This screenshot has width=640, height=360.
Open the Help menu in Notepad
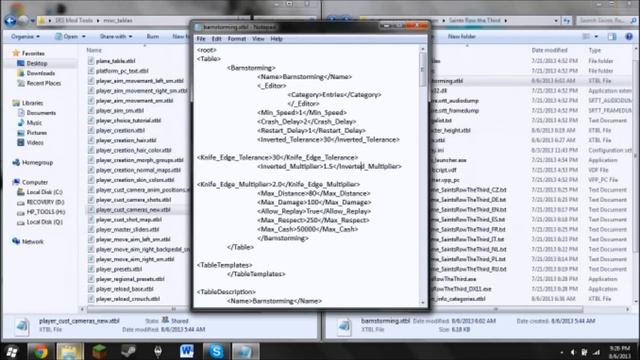point(276,39)
